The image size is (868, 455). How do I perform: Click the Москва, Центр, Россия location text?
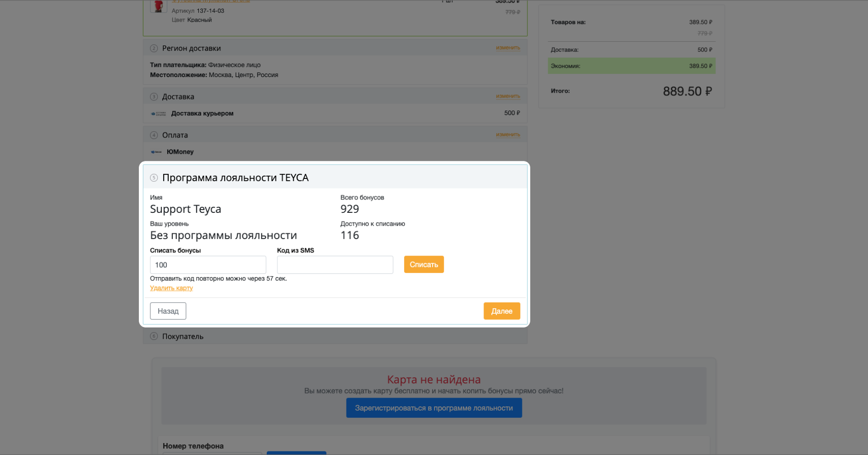(243, 75)
